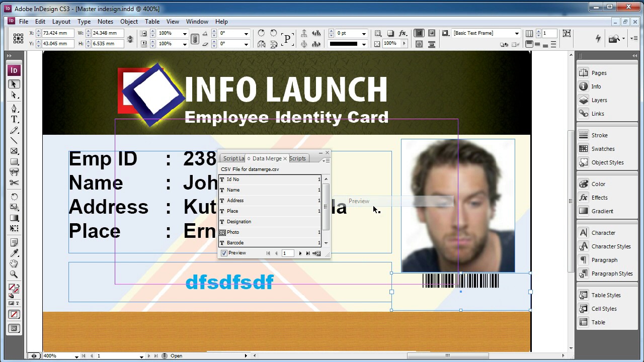Select the Direct Selection tool
This screenshot has height=362, width=644.
tap(14, 96)
